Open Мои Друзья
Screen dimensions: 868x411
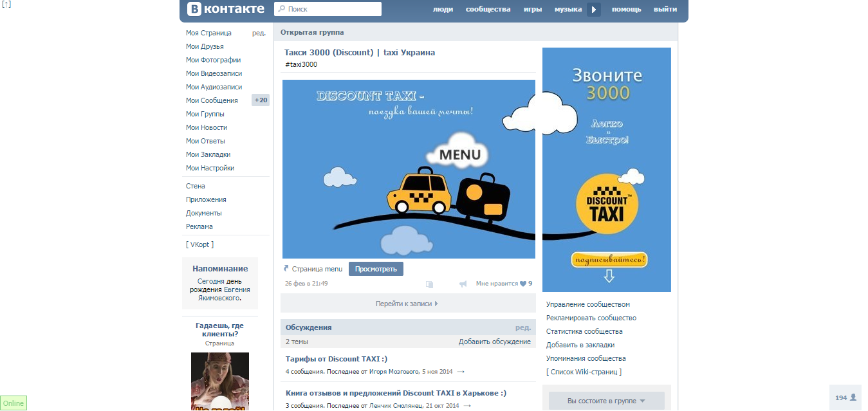205,46
